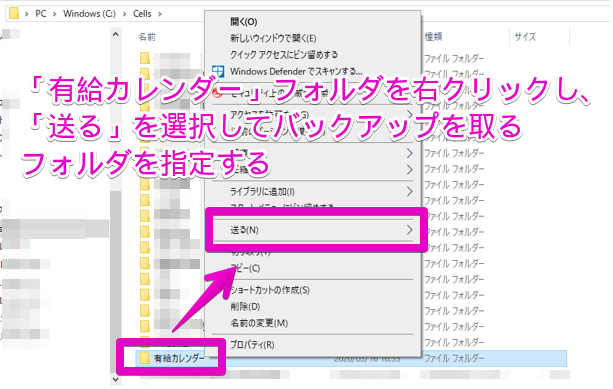
Task: Select ショートカットの作成(S)
Action: tap(270, 290)
